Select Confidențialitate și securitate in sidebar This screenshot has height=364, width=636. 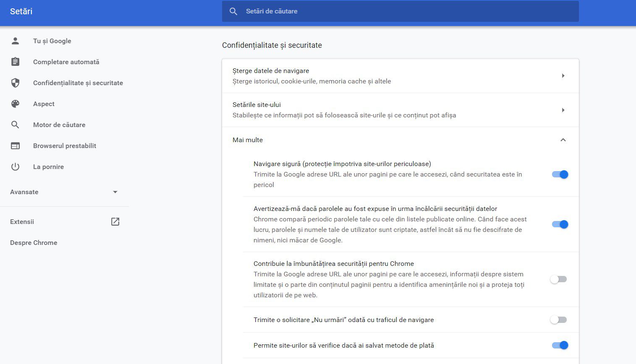(78, 83)
